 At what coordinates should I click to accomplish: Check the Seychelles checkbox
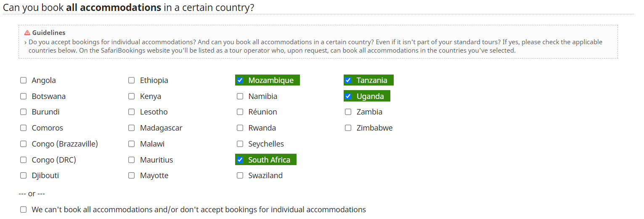click(240, 144)
